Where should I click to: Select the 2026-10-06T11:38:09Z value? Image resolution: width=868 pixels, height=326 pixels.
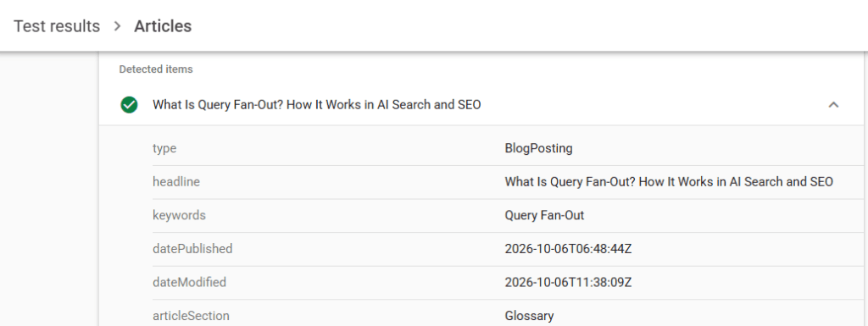coord(569,282)
